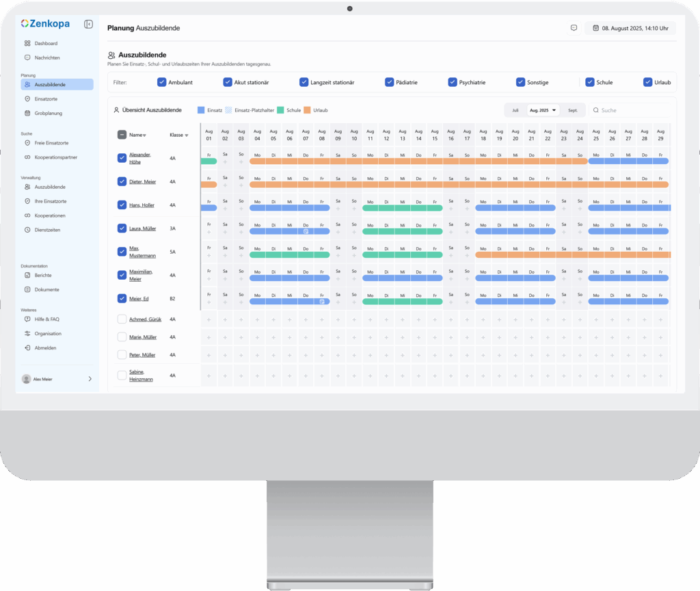This screenshot has height=591, width=700.
Task: Open Nachrichten from the sidebar
Action: coord(46,57)
